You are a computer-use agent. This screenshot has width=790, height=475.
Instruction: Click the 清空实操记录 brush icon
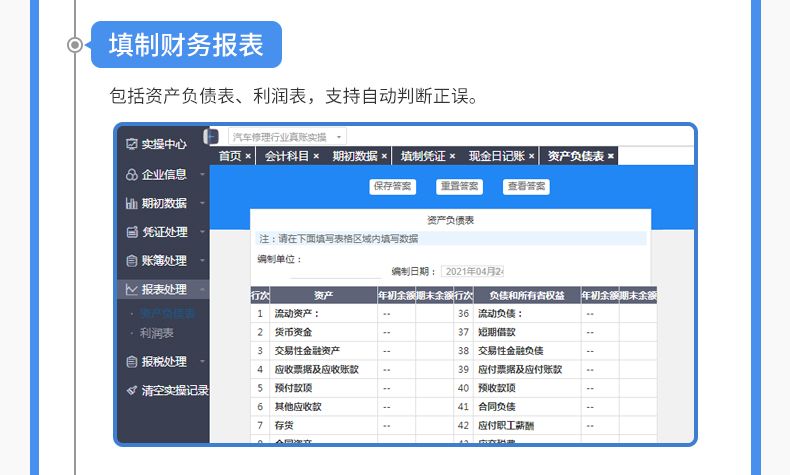(x=131, y=390)
